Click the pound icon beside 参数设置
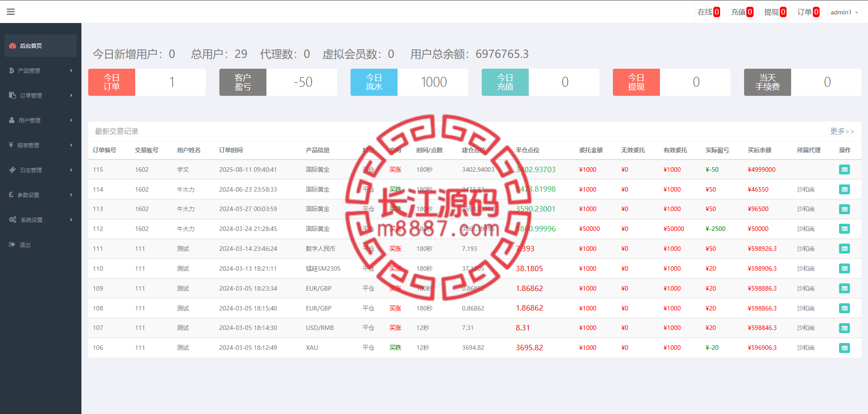 point(11,195)
